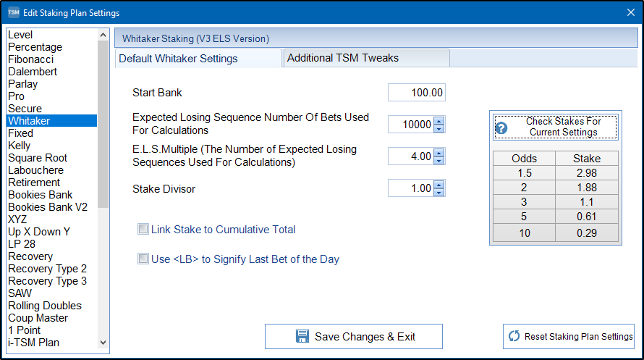Click the circular reset arrow icon
The width and height of the screenshot is (644, 360).
click(x=514, y=336)
